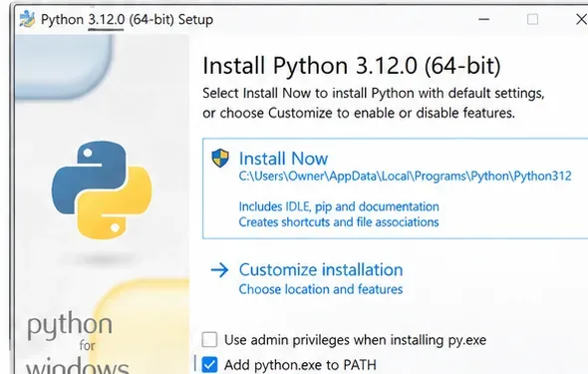588x374 pixels.
Task: Click the UAC shield icon beside Install Now
Action: [220, 158]
